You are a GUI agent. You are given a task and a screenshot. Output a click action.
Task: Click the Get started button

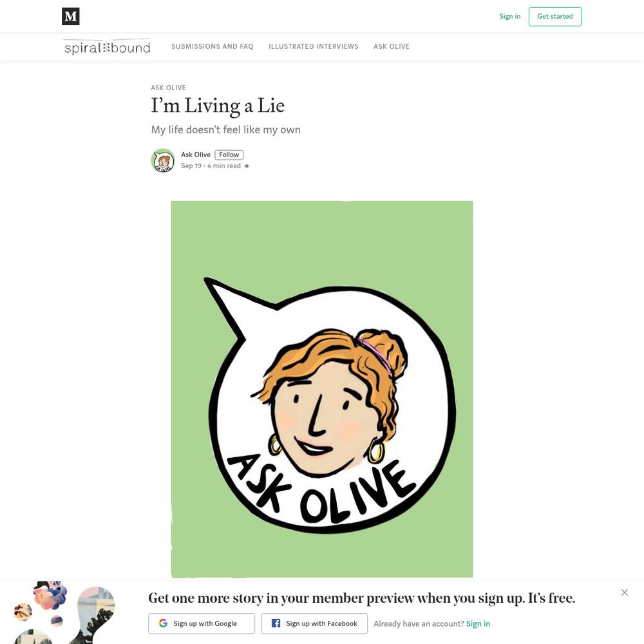tap(555, 17)
